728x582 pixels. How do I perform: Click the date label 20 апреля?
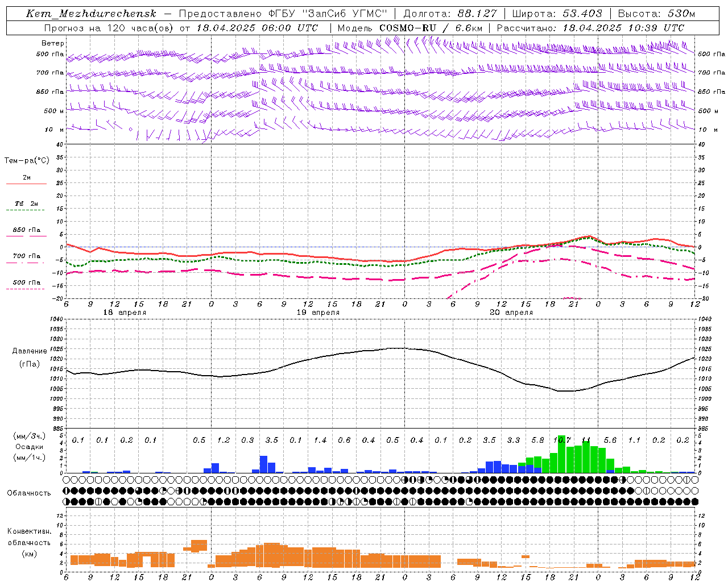click(511, 313)
